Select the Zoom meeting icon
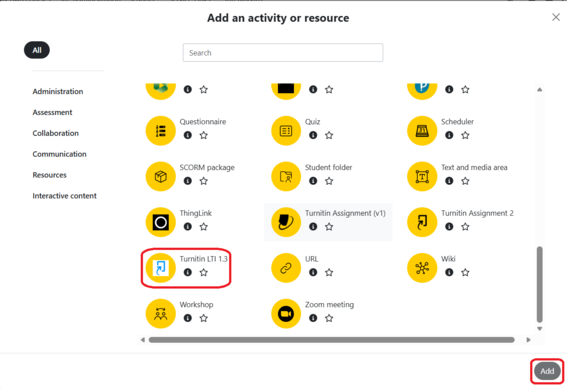 [286, 314]
